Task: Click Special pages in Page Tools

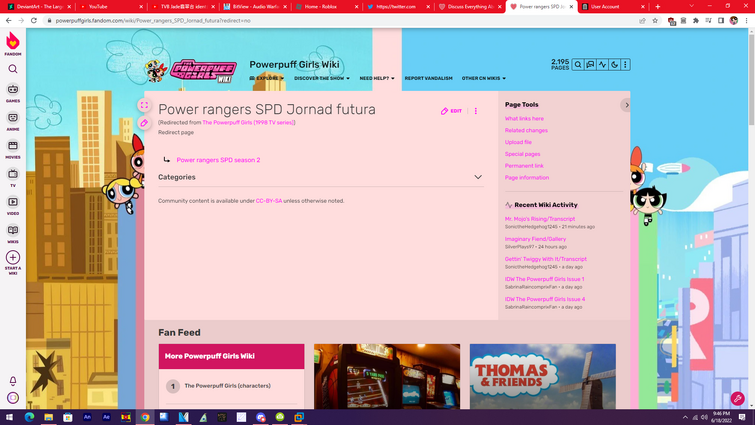Action: coord(522,154)
